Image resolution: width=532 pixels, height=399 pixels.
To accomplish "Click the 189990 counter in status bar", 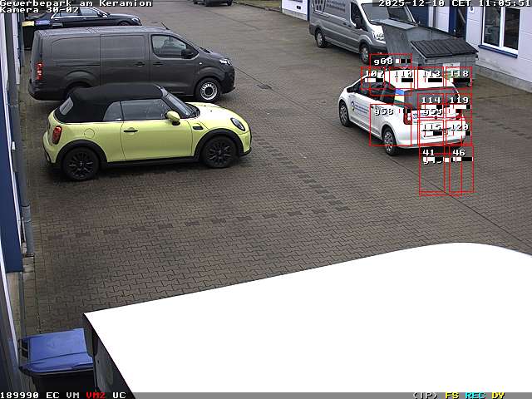I will click(19, 395).
